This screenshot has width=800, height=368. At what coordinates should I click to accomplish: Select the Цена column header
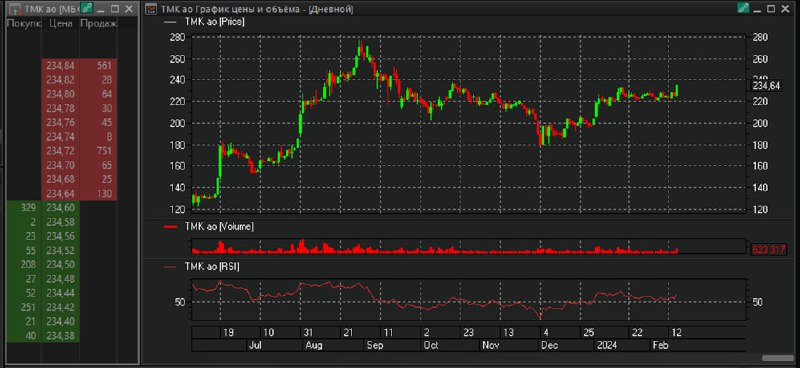[60, 23]
